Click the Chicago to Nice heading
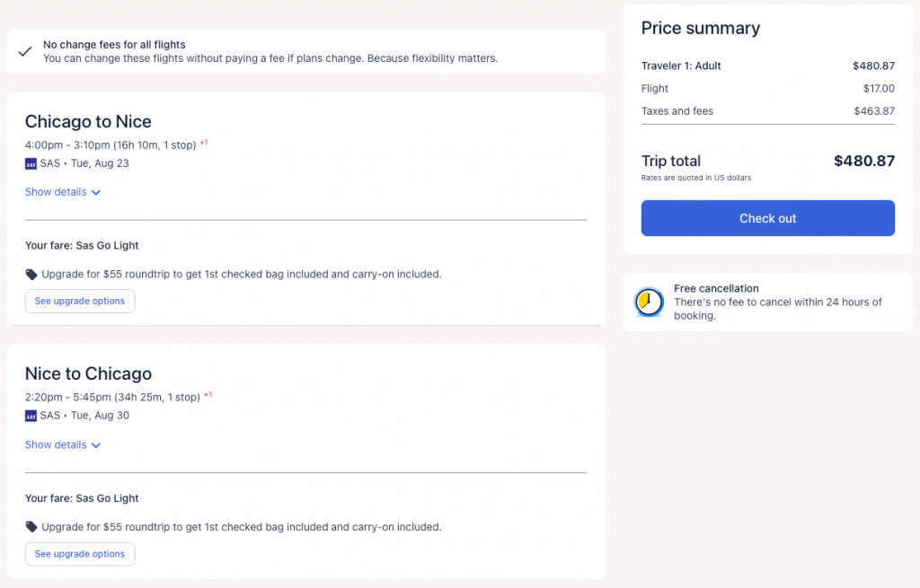This screenshot has height=588, width=920. [88, 122]
